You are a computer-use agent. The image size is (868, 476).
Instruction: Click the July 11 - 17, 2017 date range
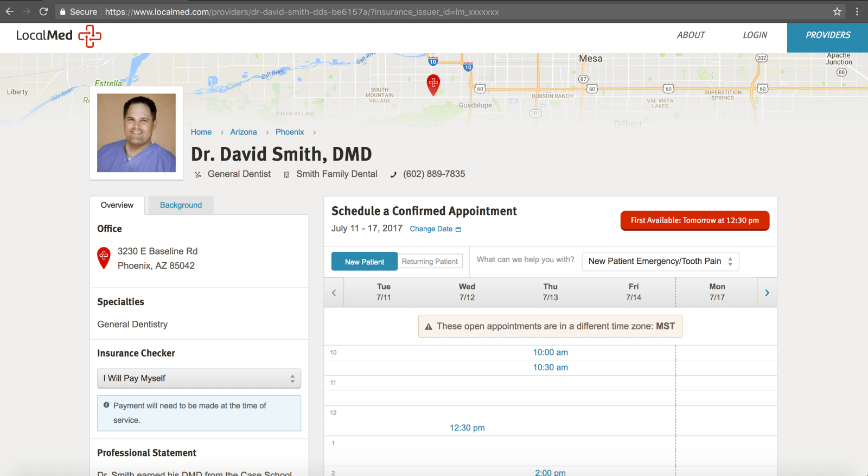pyautogui.click(x=367, y=229)
